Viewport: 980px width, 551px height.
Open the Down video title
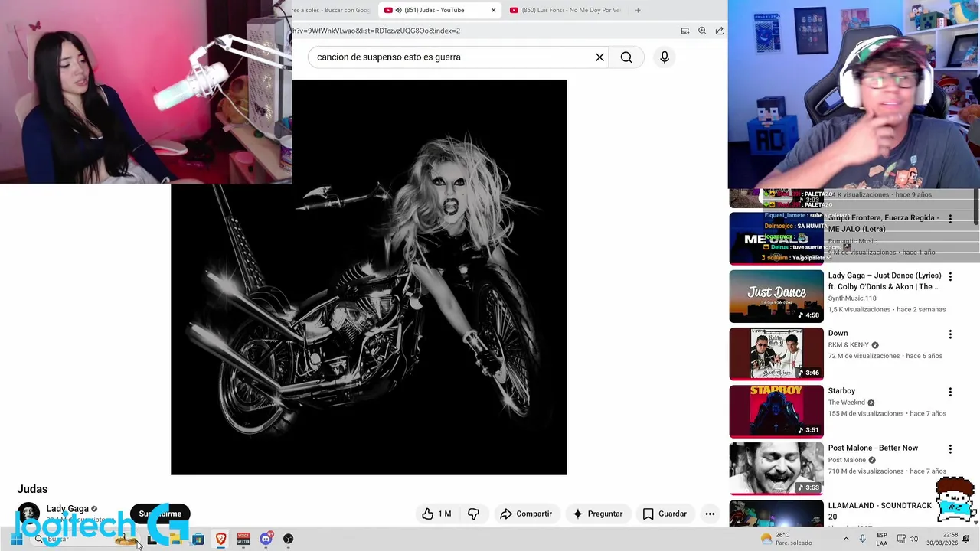[838, 333]
